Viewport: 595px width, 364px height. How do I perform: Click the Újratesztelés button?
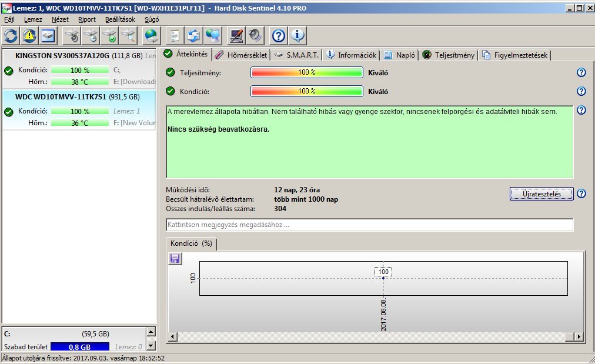pyautogui.click(x=541, y=193)
